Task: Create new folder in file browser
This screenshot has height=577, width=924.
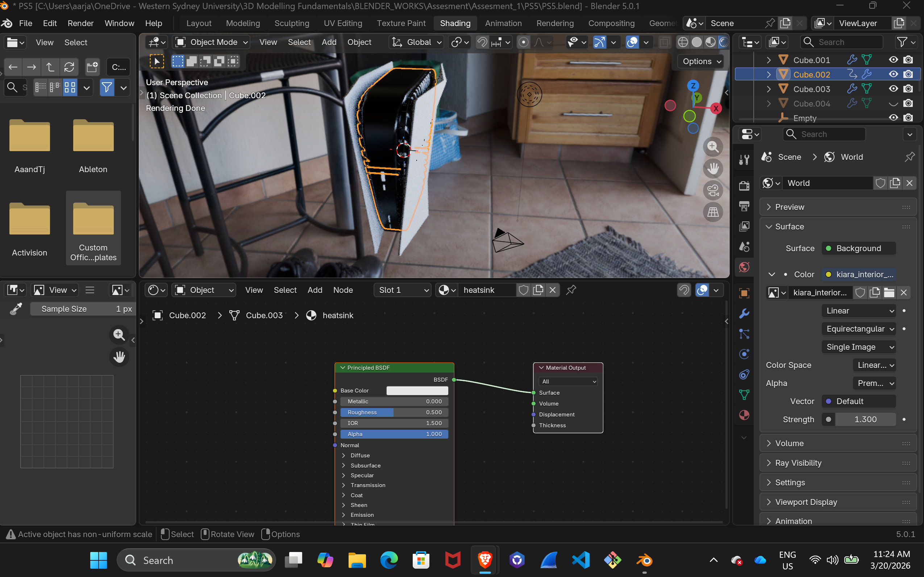Action: point(92,67)
